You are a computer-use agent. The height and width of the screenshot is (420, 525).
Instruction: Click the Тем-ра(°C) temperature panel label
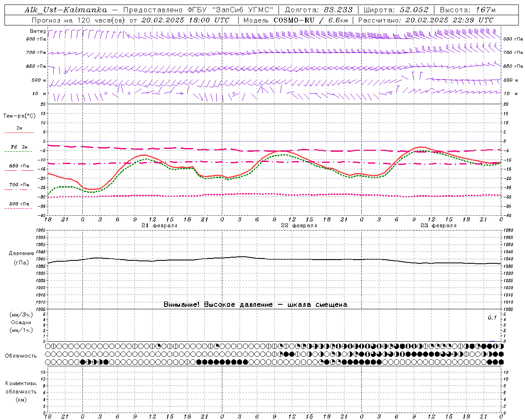[x=19, y=116]
